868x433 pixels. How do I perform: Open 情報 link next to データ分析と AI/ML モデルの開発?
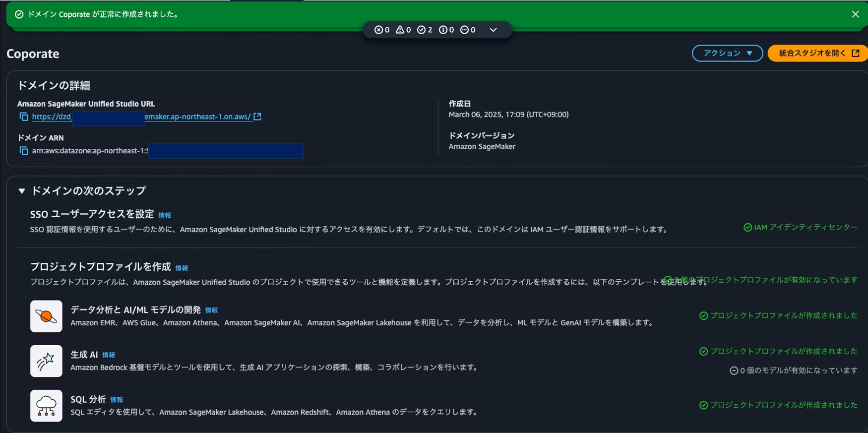click(x=211, y=310)
